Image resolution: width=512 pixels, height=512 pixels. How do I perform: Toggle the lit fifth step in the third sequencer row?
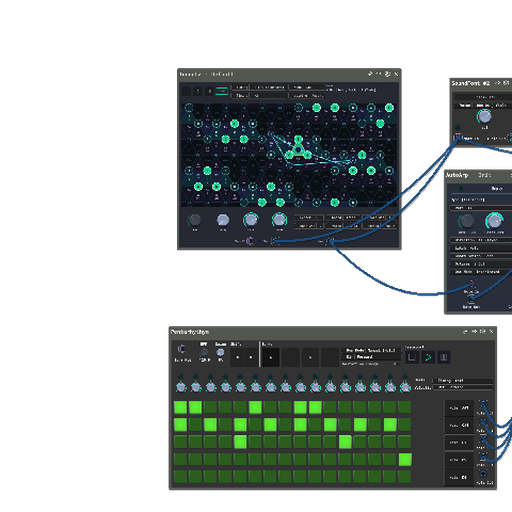coord(240,442)
